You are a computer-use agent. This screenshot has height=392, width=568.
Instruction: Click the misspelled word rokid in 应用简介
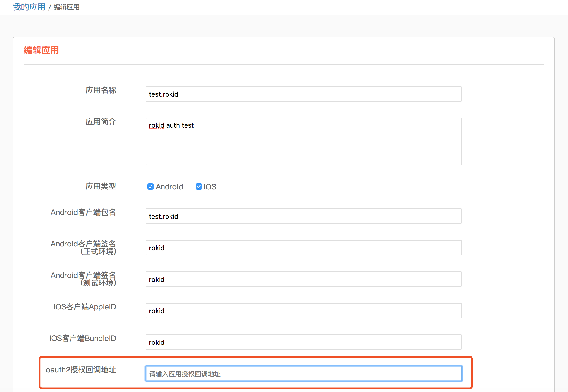157,125
